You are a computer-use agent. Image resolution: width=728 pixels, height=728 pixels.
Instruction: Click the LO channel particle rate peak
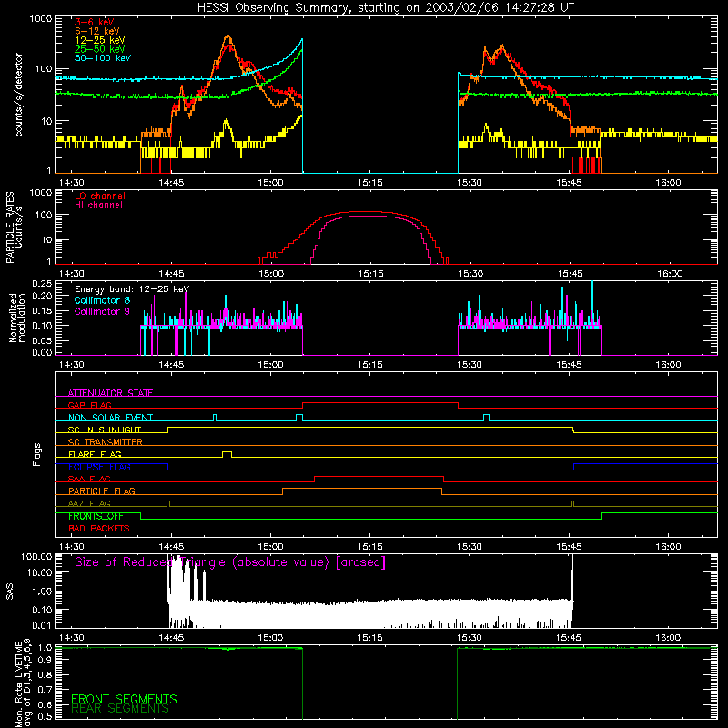tap(367, 212)
